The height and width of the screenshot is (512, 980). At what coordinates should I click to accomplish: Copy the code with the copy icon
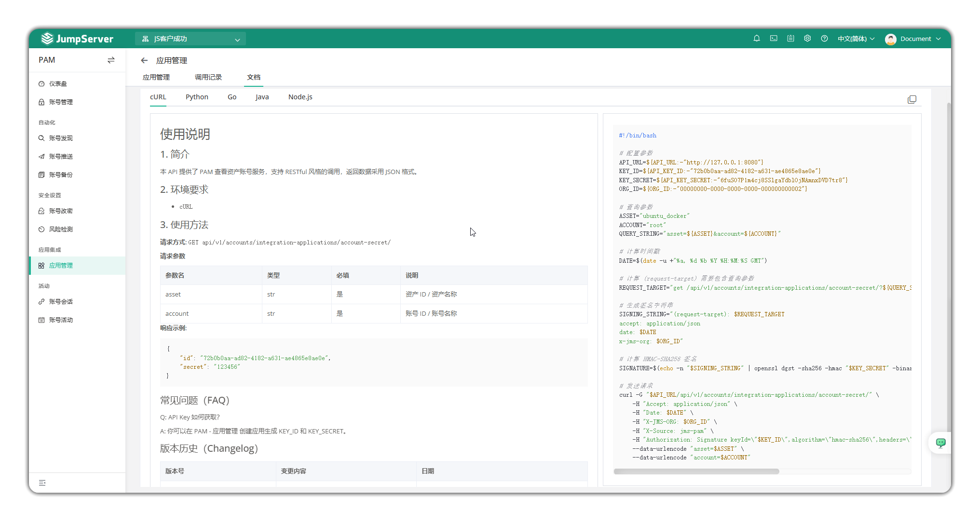pyautogui.click(x=912, y=99)
